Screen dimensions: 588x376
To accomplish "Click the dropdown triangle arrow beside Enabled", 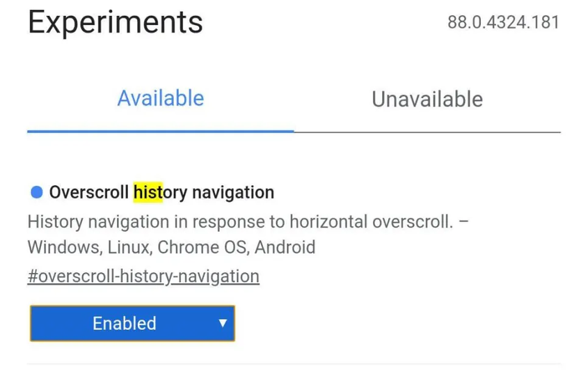I will click(x=223, y=323).
